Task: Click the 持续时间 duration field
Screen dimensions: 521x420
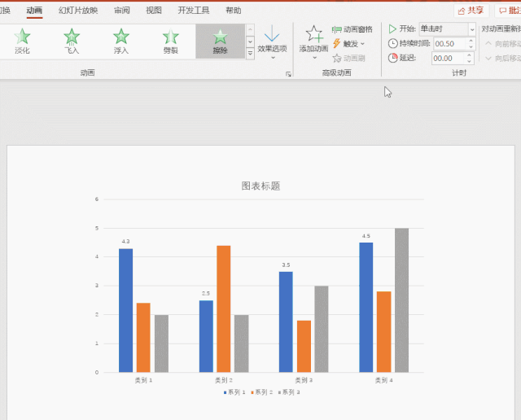Action: coord(449,43)
